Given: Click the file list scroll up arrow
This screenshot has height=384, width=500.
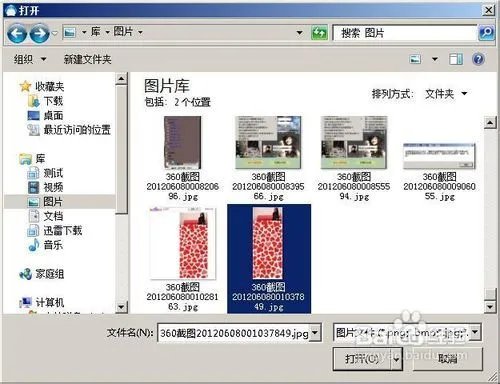Looking at the screenshot, I should tap(489, 123).
